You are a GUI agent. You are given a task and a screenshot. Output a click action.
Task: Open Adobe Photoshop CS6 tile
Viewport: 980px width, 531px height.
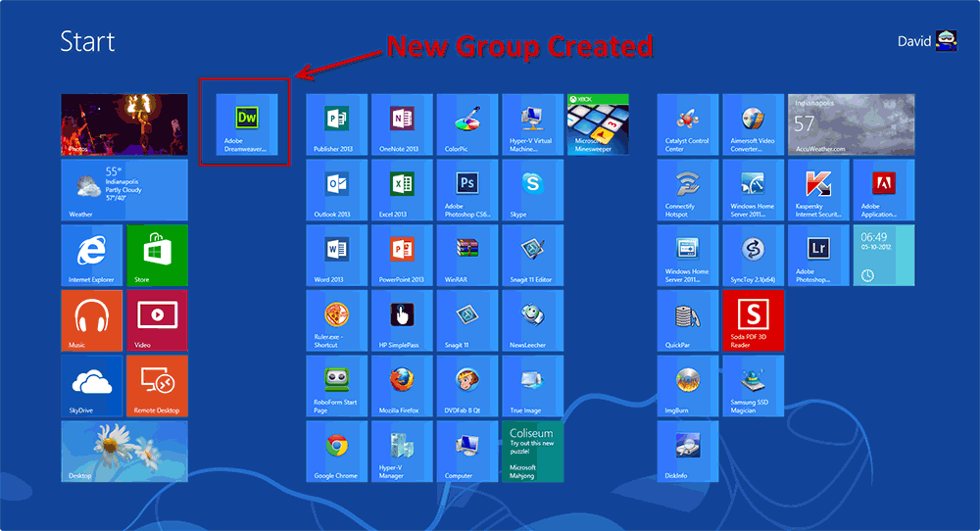click(467, 190)
